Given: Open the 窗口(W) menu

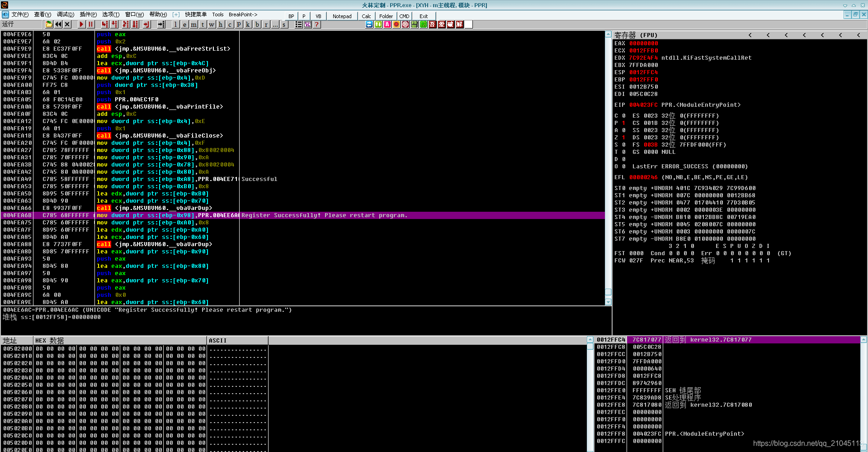Looking at the screenshot, I should click(x=135, y=14).
